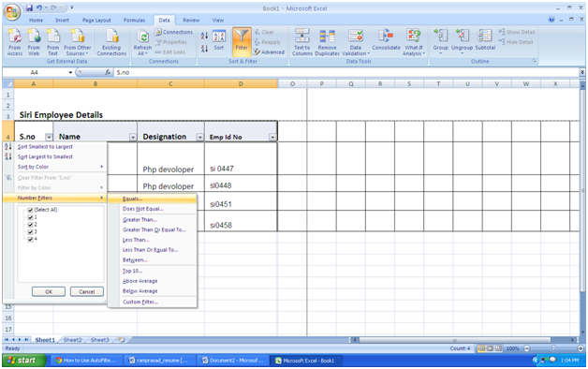The image size is (588, 369).
Task: Switch to Sheet2 worksheet tab
Action: pos(72,340)
